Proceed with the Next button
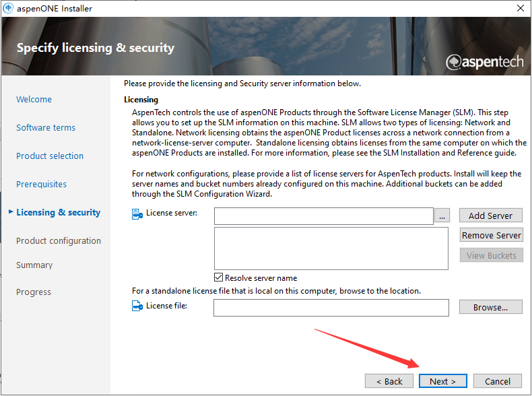 [x=442, y=381]
